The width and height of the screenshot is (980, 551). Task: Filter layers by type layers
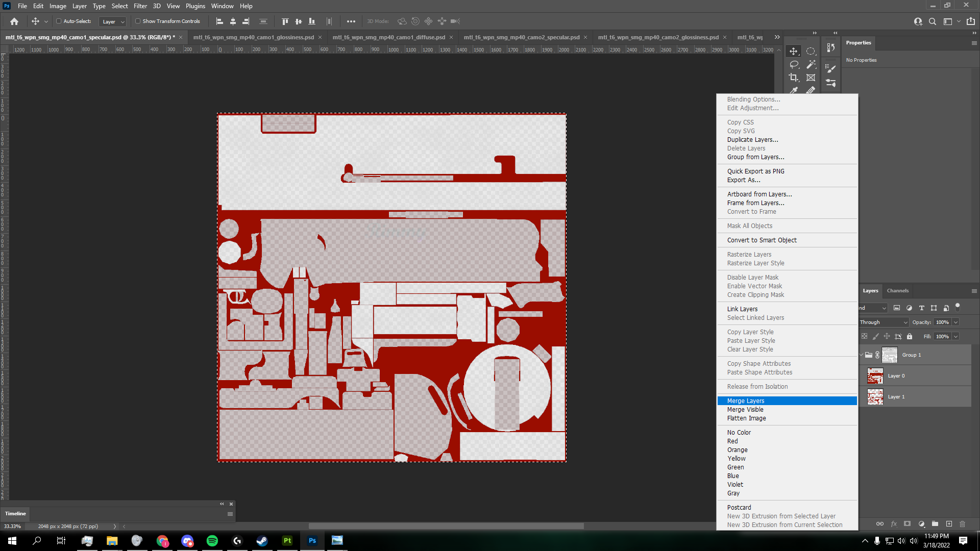click(921, 308)
